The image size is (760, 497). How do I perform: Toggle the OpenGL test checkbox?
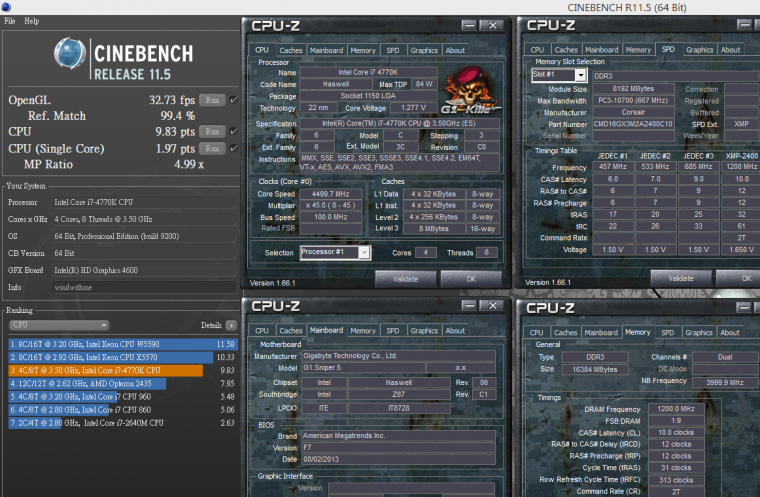234,100
